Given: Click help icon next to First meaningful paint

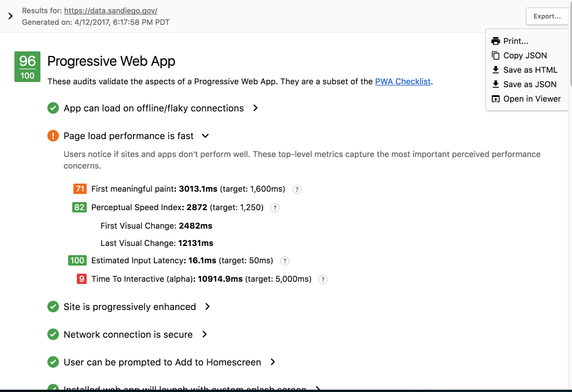Looking at the screenshot, I should click(297, 189).
